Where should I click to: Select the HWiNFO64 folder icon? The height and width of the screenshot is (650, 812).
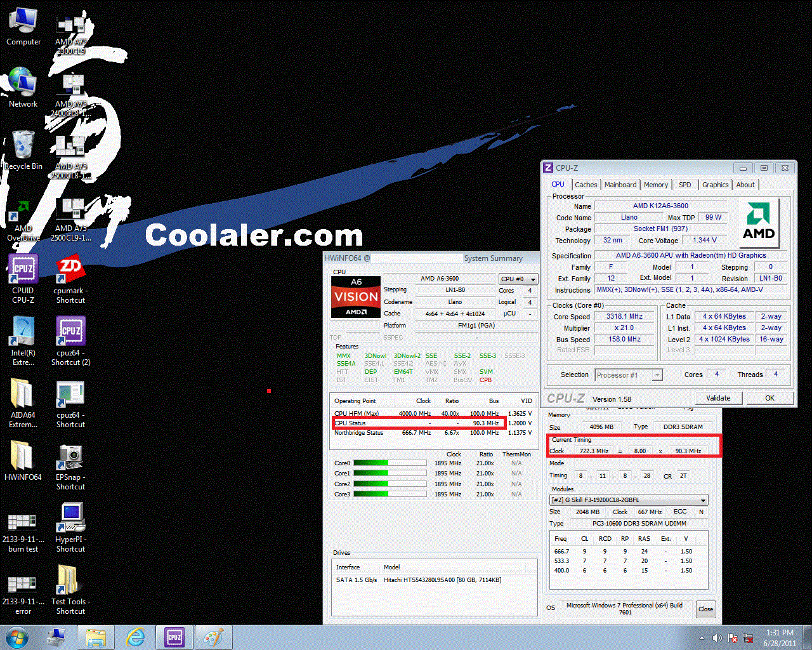click(23, 461)
